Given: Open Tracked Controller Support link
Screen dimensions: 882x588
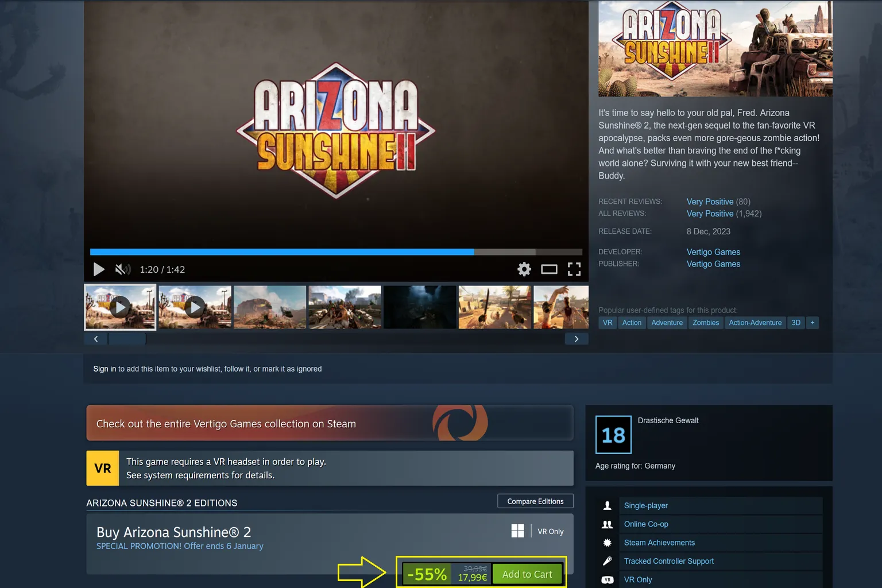Looking at the screenshot, I should 669,561.
